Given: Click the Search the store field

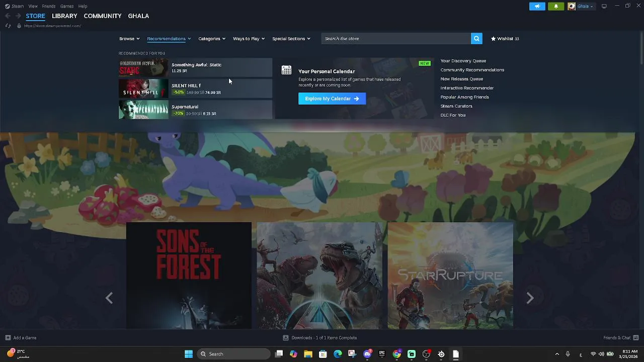Looking at the screenshot, I should (396, 38).
